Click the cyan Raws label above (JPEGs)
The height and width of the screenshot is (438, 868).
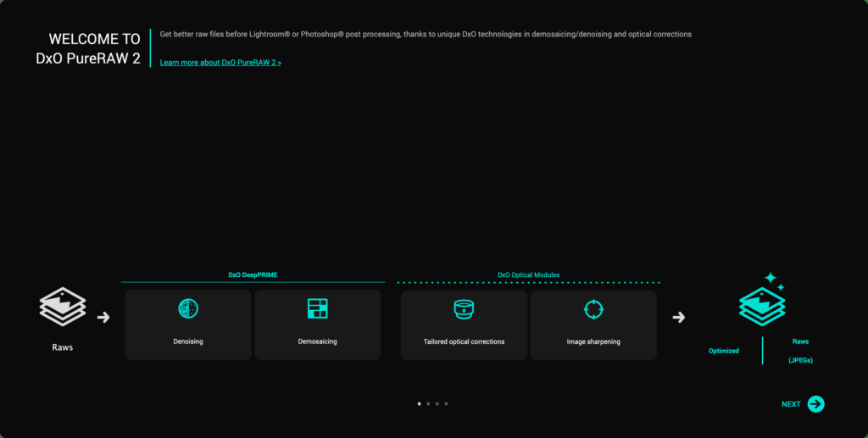800,341
